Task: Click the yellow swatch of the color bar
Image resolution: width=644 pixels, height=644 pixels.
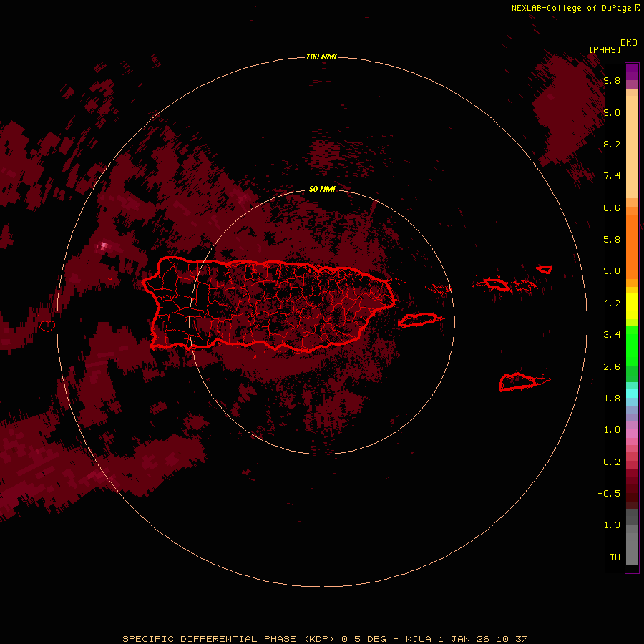Action: pyautogui.click(x=632, y=306)
